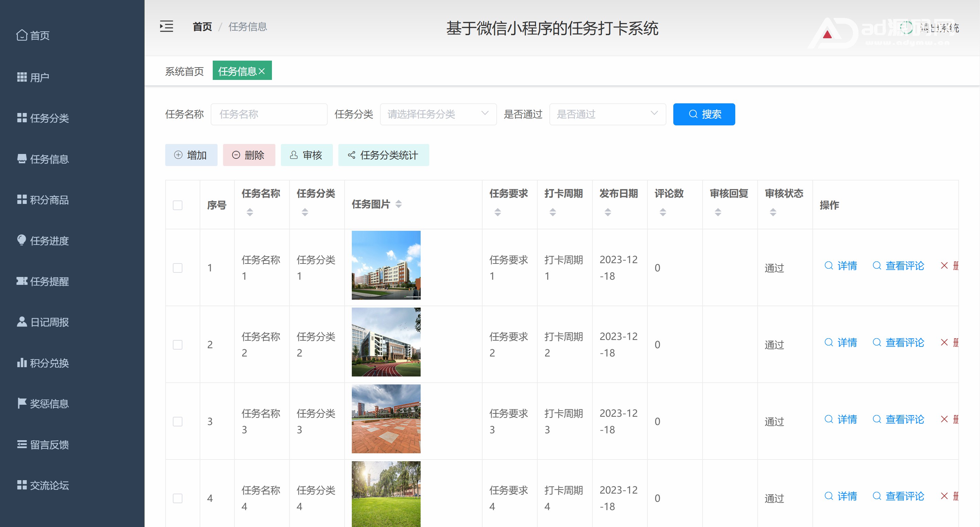Expand the 是否通过 dropdown
Screen dimensions: 980x527
pos(607,114)
